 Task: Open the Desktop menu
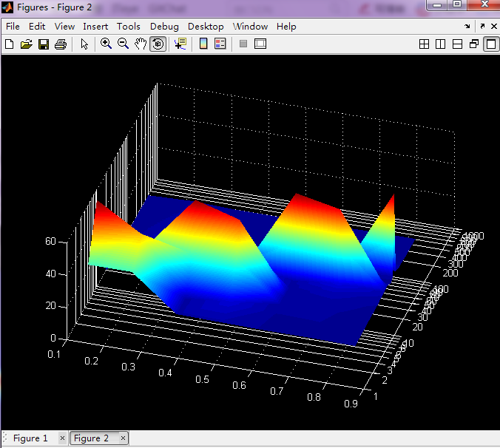[x=206, y=27]
